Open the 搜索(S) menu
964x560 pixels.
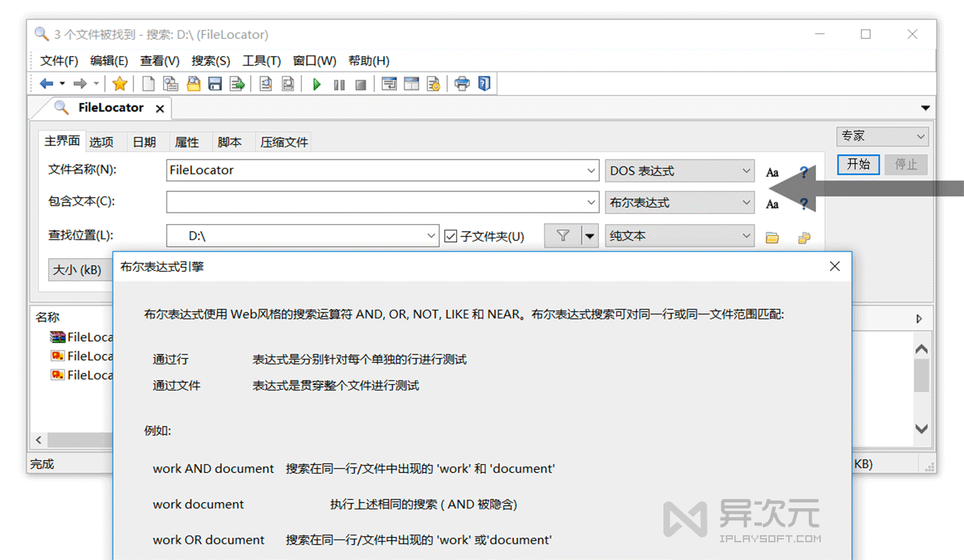(x=210, y=60)
